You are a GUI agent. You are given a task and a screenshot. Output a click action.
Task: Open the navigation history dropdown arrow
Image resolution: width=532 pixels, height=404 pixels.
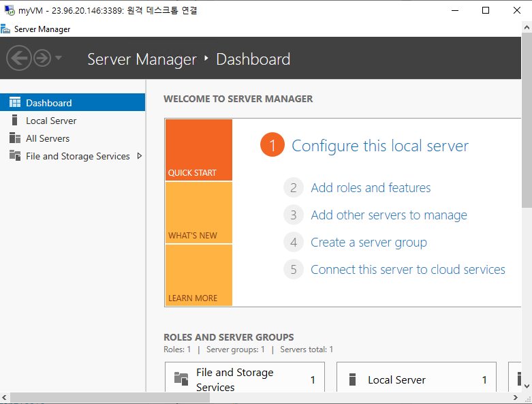(x=59, y=58)
